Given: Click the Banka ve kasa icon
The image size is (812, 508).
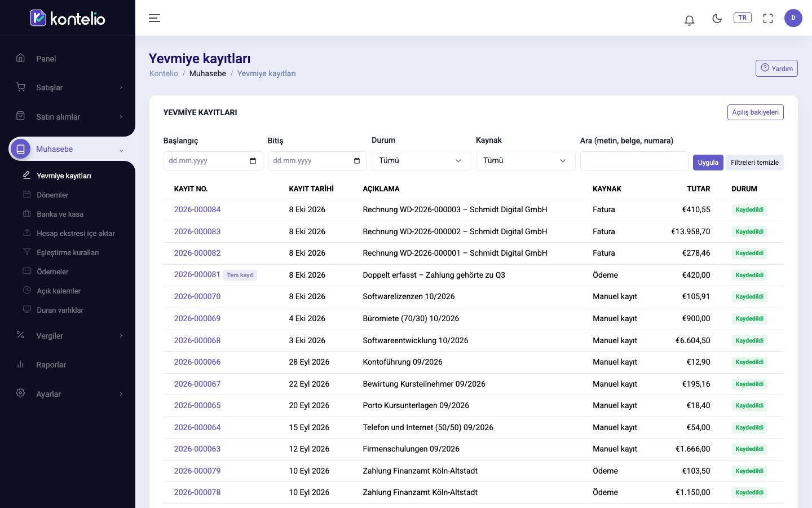Looking at the screenshot, I should click(x=27, y=213).
